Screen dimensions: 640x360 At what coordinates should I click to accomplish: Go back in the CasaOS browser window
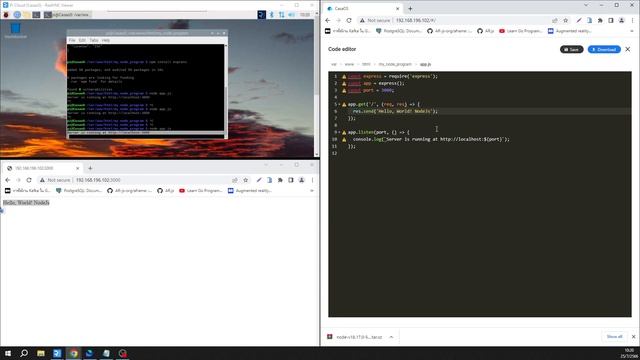pos(328,20)
